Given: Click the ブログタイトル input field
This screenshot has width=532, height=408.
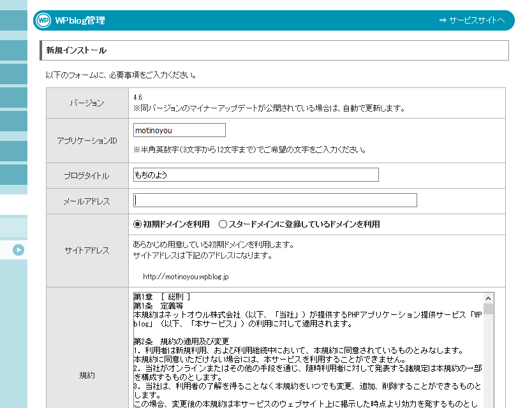Looking at the screenshot, I should coord(256,175).
